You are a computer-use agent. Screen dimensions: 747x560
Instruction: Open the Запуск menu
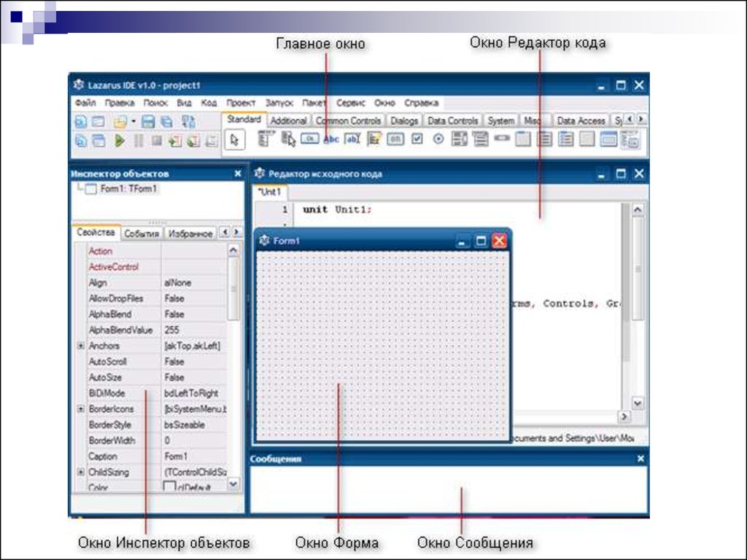click(279, 102)
